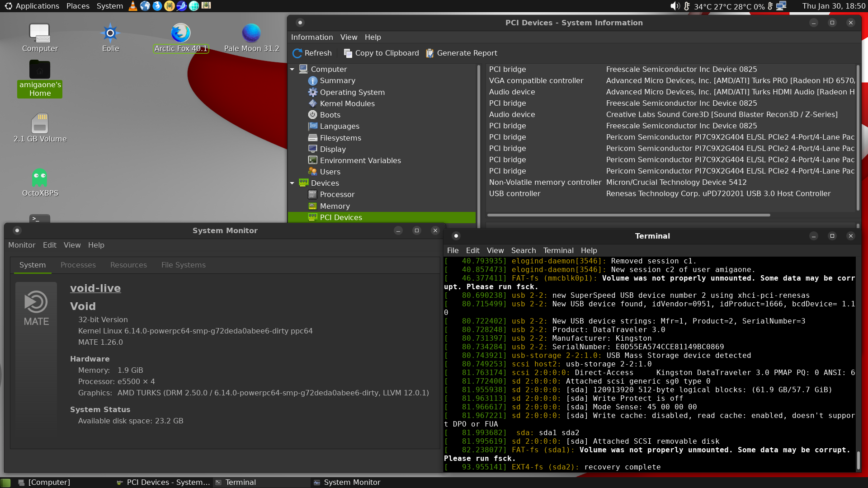Launch VLC from the top panel
This screenshot has width=868, height=488.
[x=133, y=6]
